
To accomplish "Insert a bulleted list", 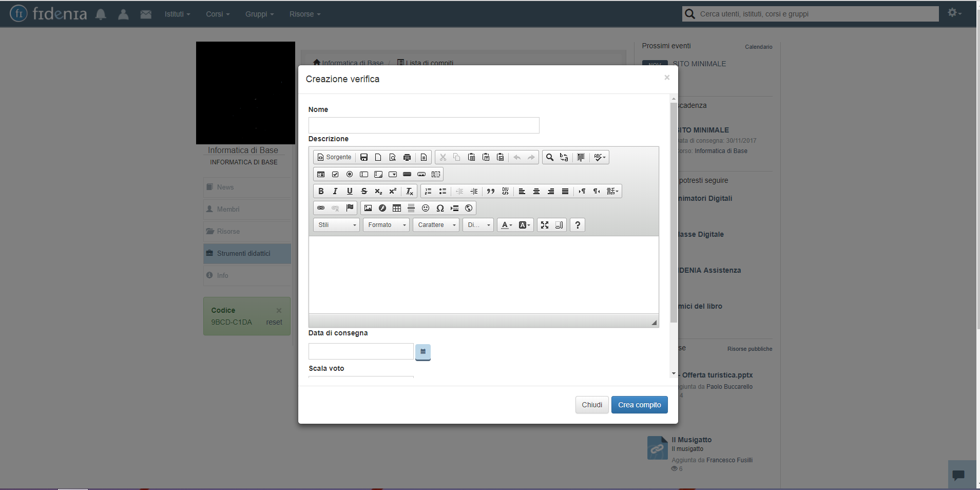I will pos(443,191).
